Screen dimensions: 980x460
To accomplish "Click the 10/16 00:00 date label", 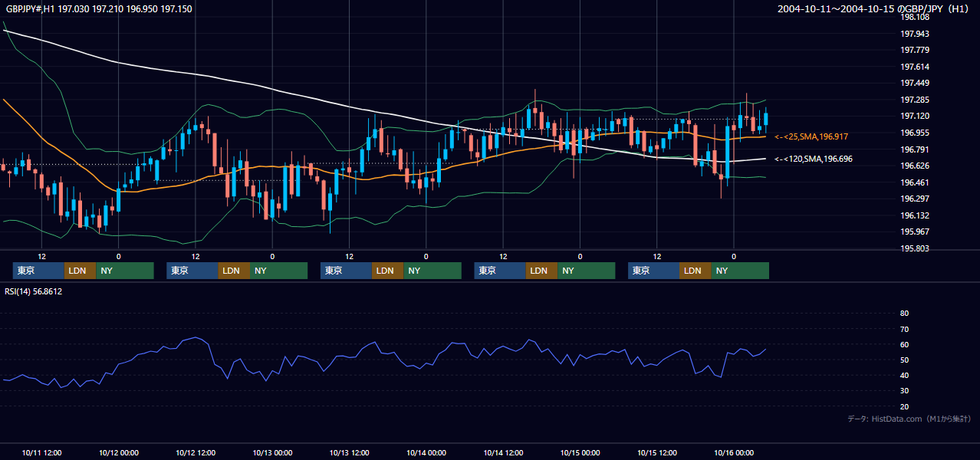I will tap(734, 452).
